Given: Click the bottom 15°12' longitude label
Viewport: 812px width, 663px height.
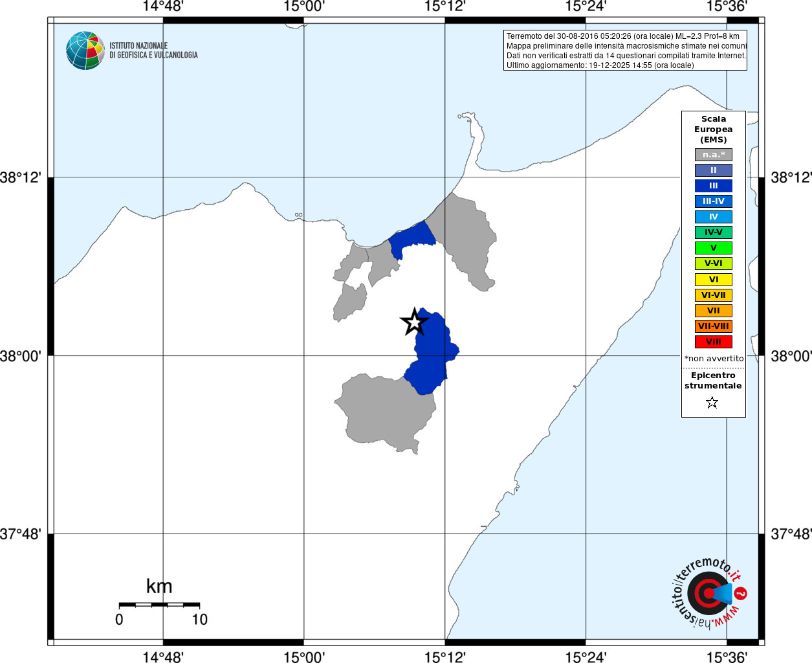Looking at the screenshot, I should [445, 657].
